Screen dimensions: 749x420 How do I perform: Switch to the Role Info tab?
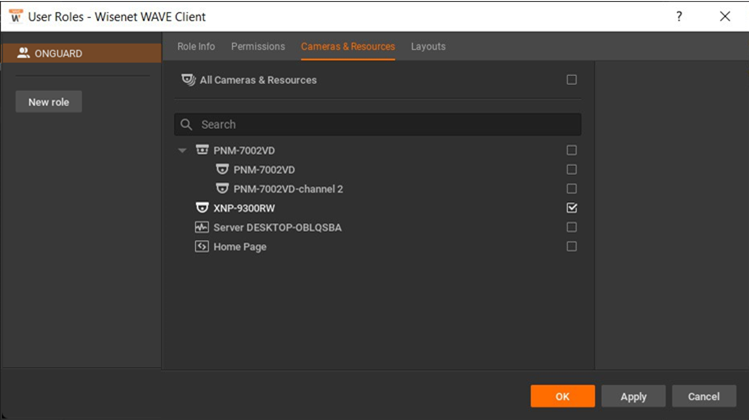[196, 46]
